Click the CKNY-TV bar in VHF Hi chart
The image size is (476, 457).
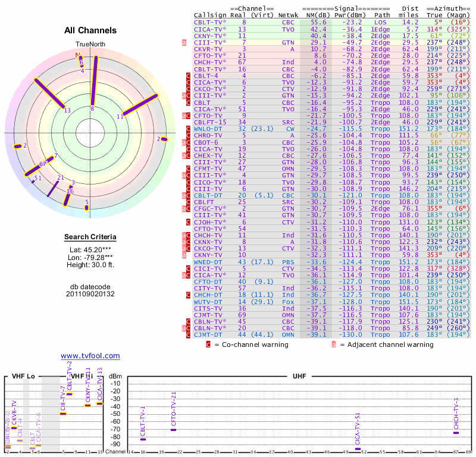(x=87, y=405)
